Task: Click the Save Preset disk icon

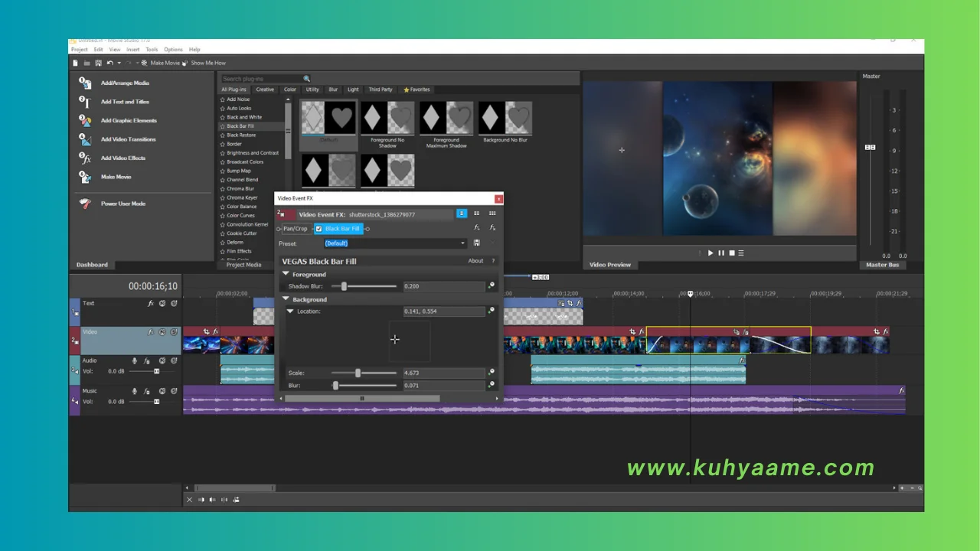Action: click(x=477, y=243)
